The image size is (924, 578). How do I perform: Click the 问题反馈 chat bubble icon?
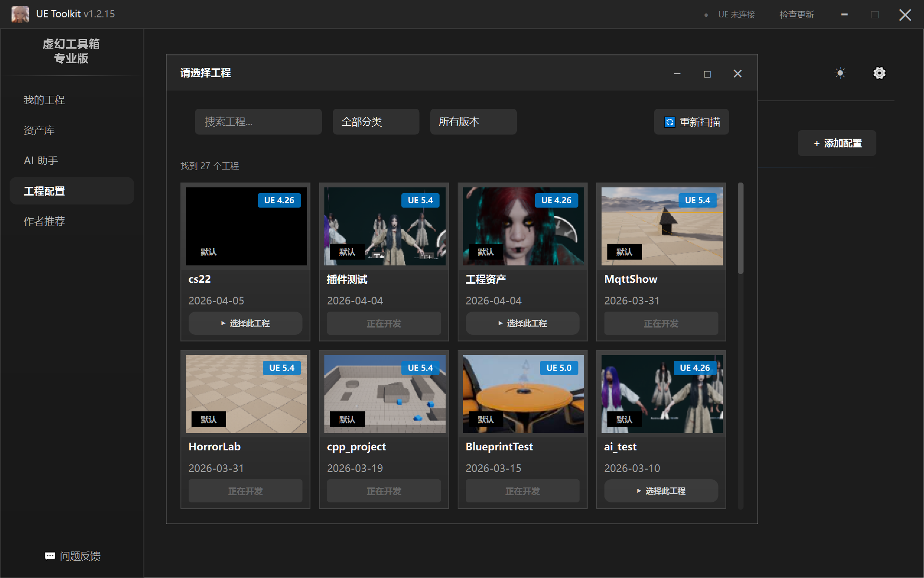(x=50, y=556)
